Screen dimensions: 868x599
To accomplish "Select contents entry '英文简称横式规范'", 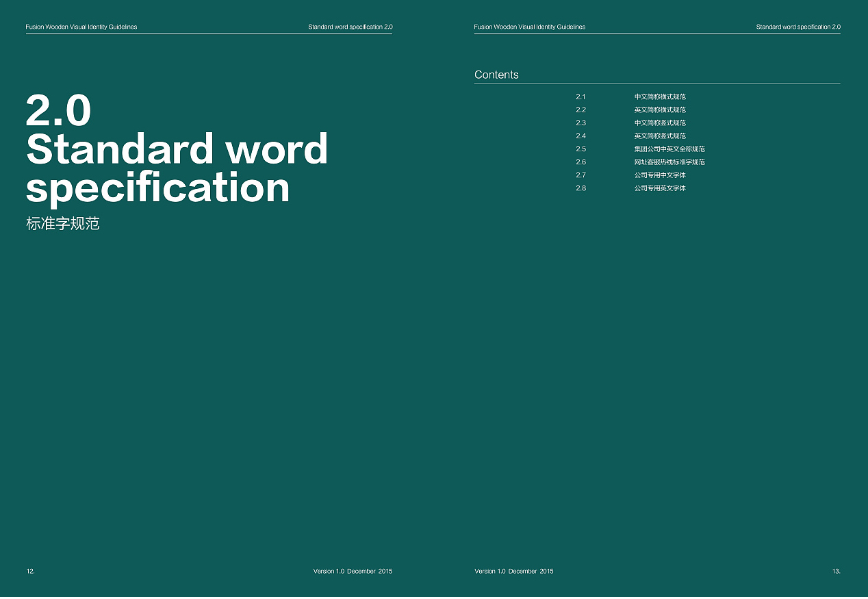I will tap(660, 110).
